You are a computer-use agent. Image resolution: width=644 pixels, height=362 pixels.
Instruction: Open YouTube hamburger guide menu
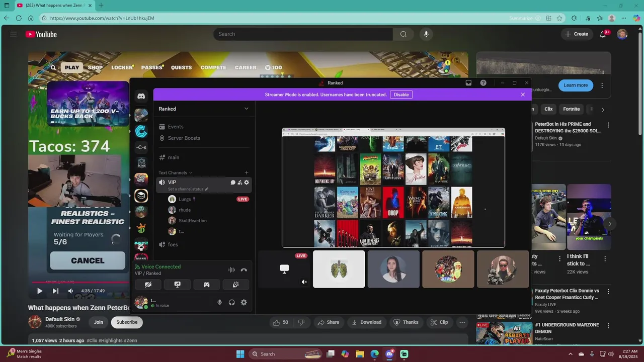point(14,34)
